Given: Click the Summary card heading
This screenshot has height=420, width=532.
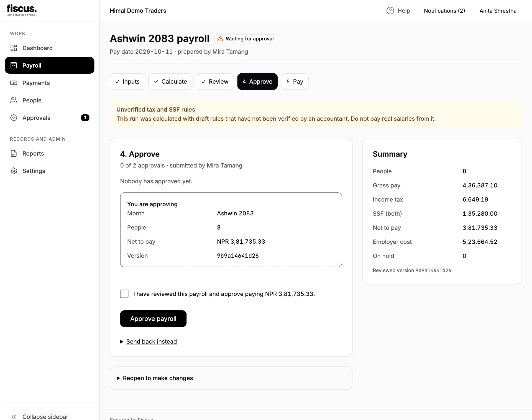Looking at the screenshot, I should 390,154.
